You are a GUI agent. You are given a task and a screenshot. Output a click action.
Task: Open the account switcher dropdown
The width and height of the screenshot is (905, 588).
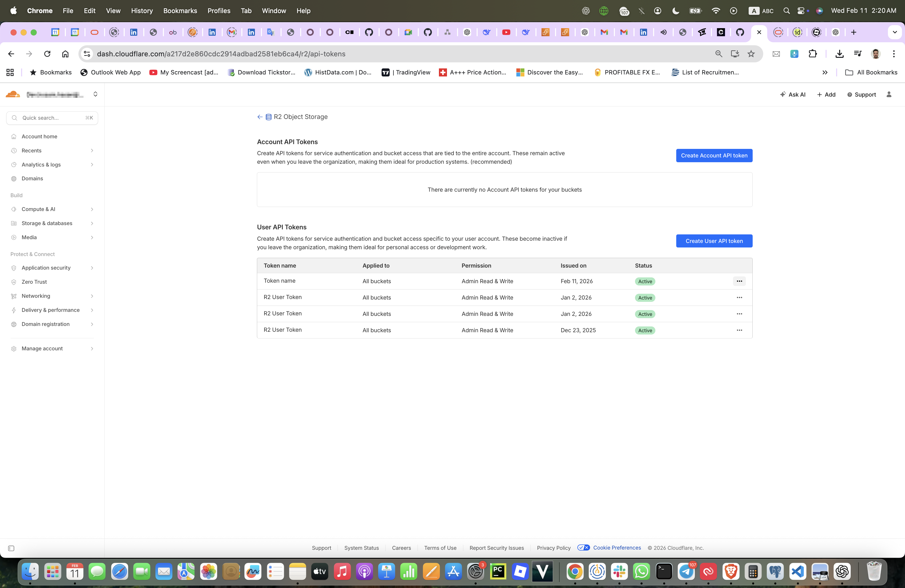95,94
